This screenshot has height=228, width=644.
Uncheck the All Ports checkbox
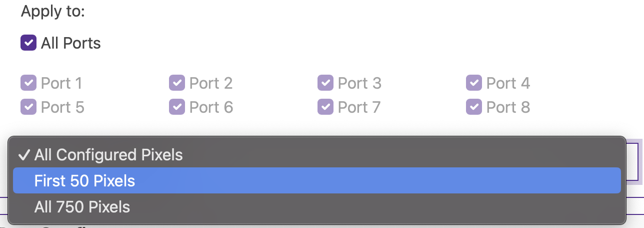point(28,43)
